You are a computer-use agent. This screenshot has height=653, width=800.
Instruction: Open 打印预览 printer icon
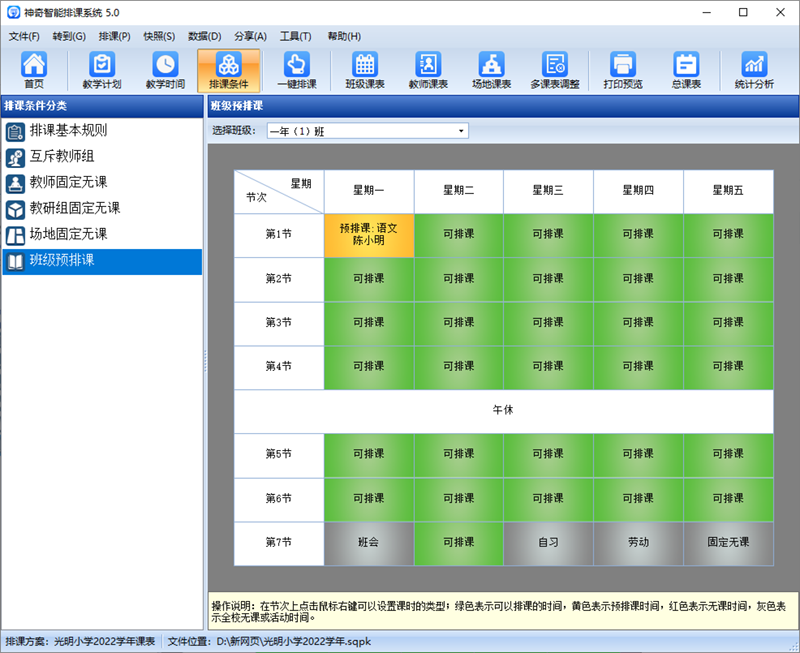click(x=622, y=70)
